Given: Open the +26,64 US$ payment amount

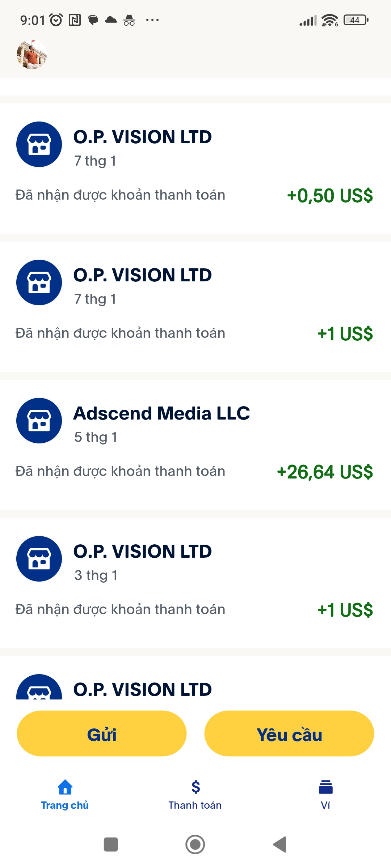Looking at the screenshot, I should tap(325, 472).
